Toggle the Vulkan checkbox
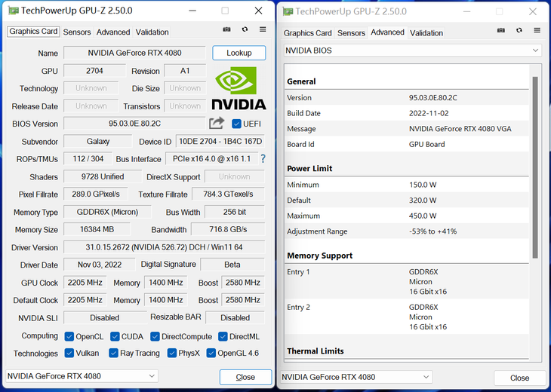Image resolution: width=551 pixels, height=392 pixels. coord(69,353)
